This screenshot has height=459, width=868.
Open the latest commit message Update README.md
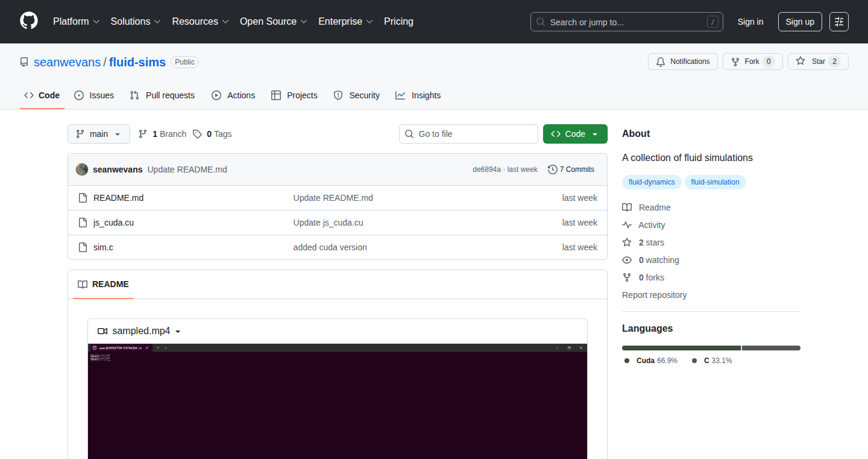187,169
